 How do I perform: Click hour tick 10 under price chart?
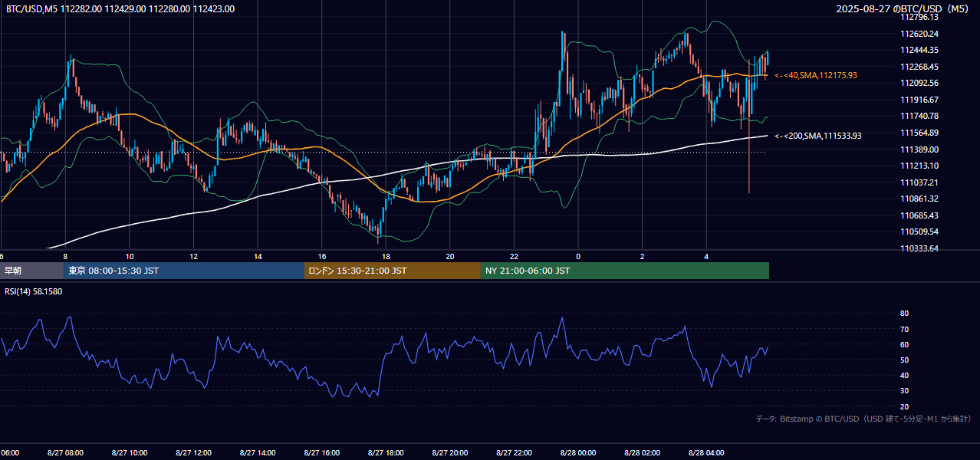130,256
